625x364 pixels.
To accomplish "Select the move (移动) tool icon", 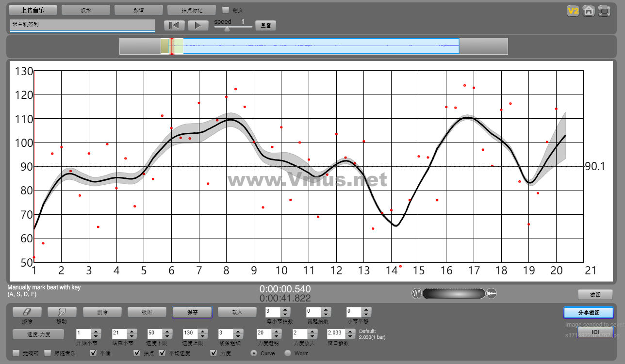I will 62,312.
